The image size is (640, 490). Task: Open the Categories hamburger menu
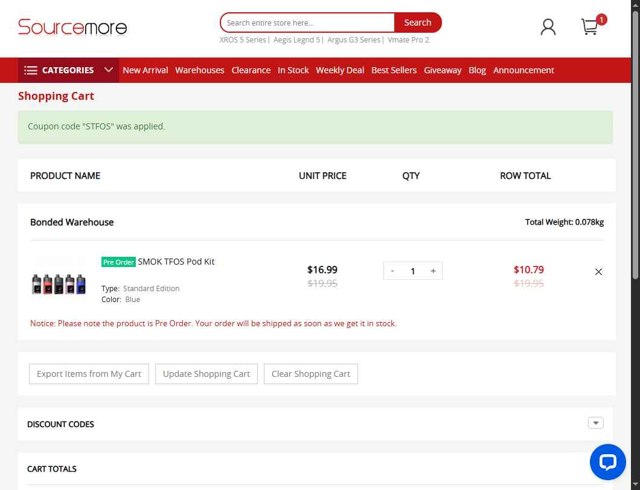(x=68, y=70)
